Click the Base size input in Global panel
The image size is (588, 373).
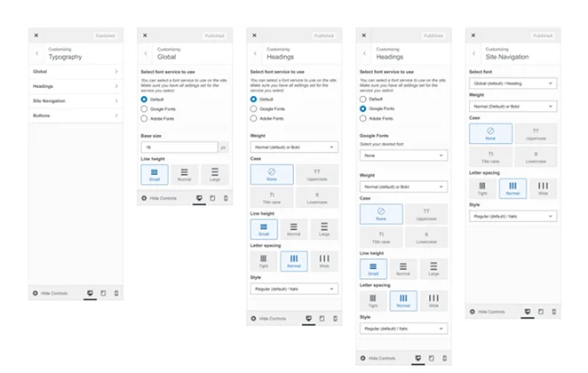pos(179,147)
